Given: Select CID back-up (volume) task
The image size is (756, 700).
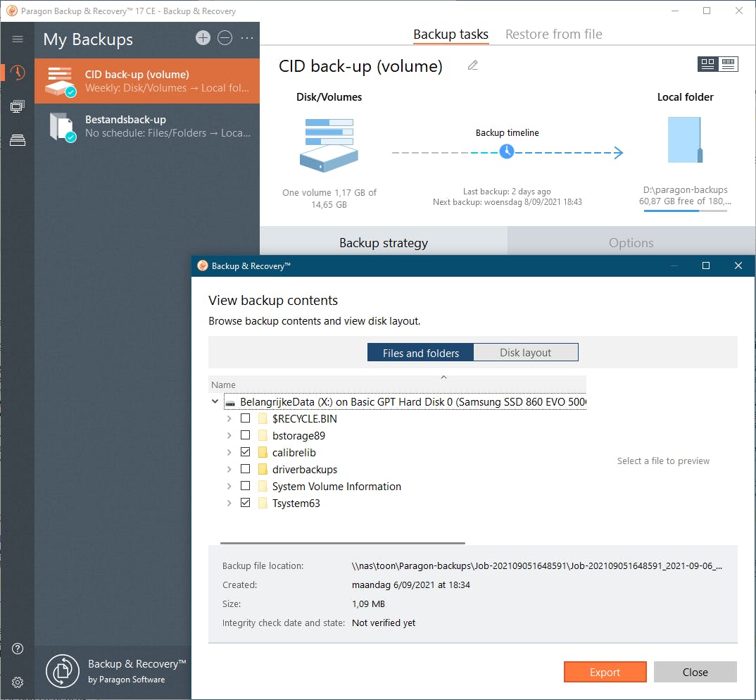Looking at the screenshot, I should pyautogui.click(x=147, y=81).
